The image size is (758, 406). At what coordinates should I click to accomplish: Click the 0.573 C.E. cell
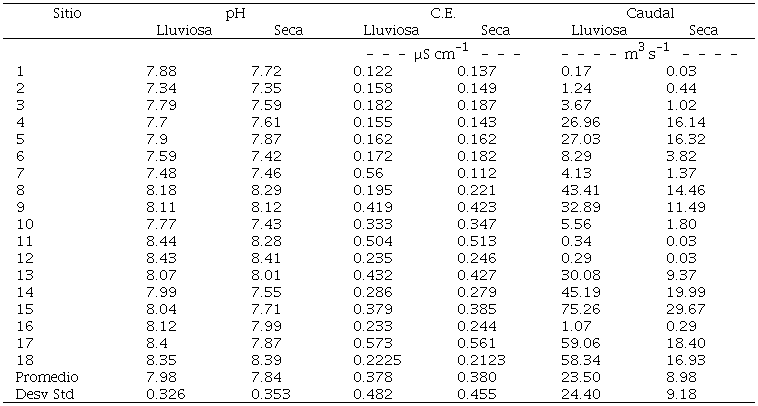[372, 342]
